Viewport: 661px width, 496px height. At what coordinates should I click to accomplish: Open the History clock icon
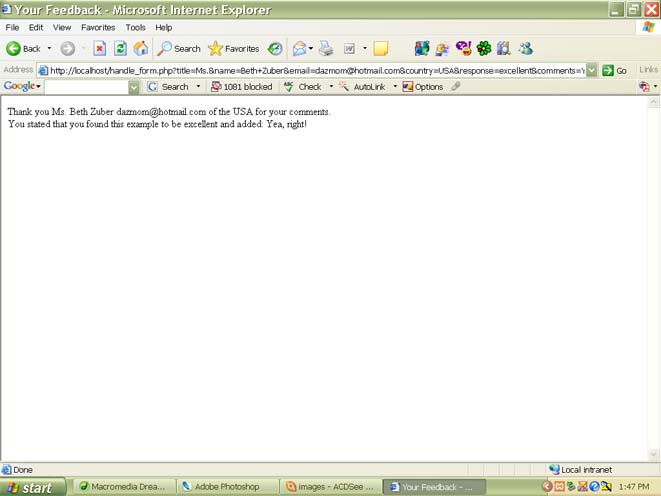275,49
